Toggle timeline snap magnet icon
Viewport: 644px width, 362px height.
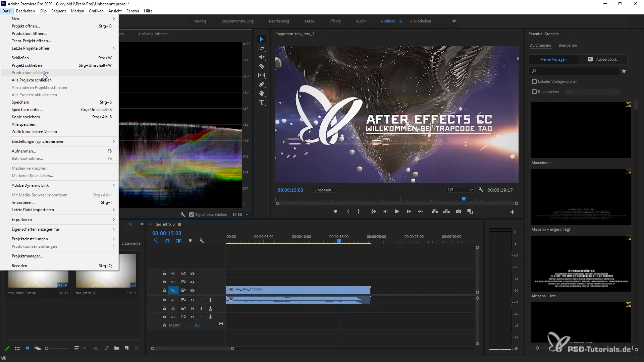point(167,241)
